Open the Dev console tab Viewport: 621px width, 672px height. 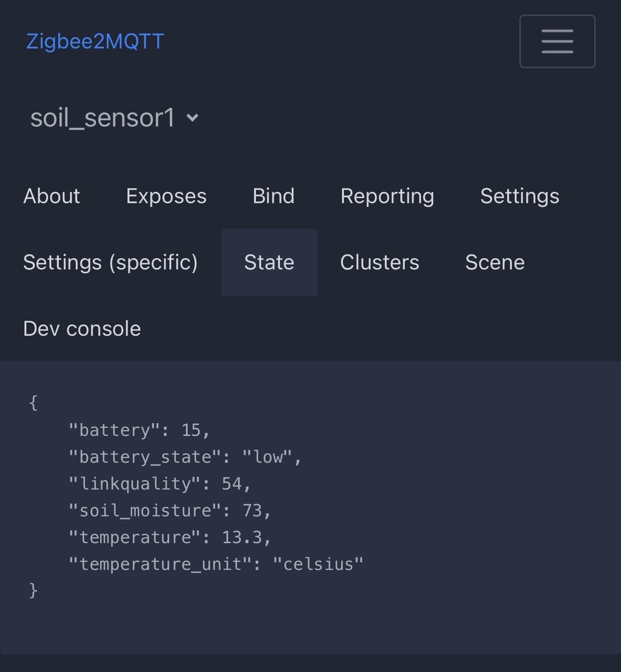[x=82, y=329]
